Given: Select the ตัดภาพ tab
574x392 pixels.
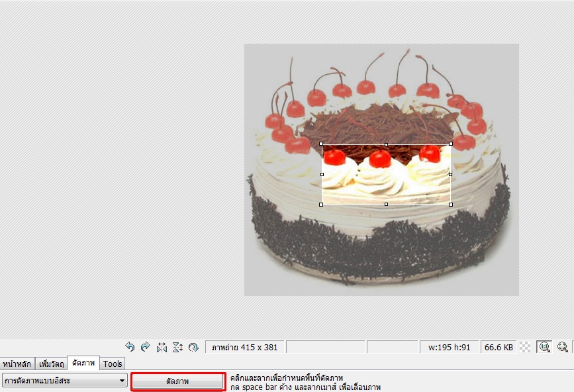Looking at the screenshot, I should [x=83, y=363].
